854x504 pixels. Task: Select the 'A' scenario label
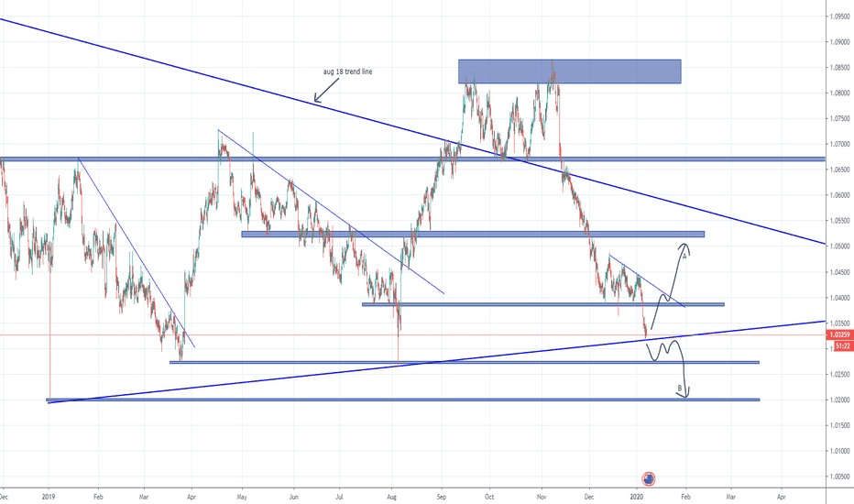click(x=684, y=257)
